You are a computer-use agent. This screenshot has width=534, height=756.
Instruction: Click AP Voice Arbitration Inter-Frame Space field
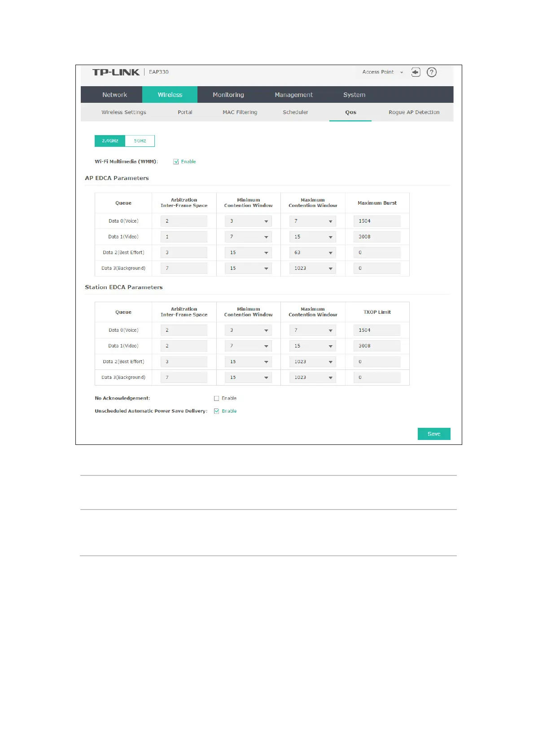(184, 221)
